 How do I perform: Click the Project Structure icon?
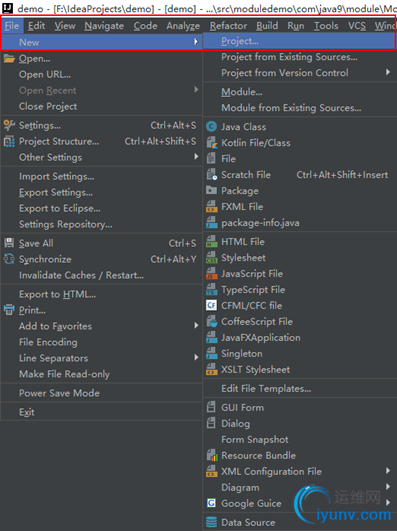(9, 141)
